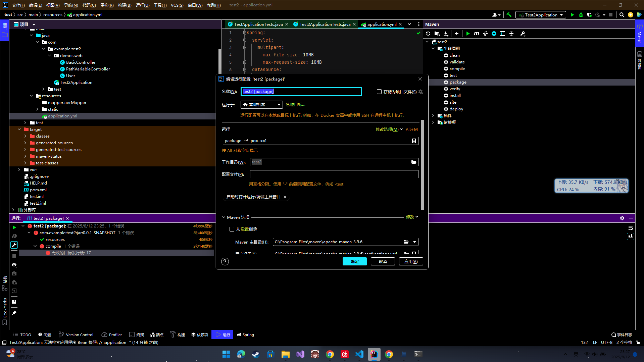Open Execute Maven Goal 'm' icon
The height and width of the screenshot is (362, 644).
pyautogui.click(x=477, y=34)
